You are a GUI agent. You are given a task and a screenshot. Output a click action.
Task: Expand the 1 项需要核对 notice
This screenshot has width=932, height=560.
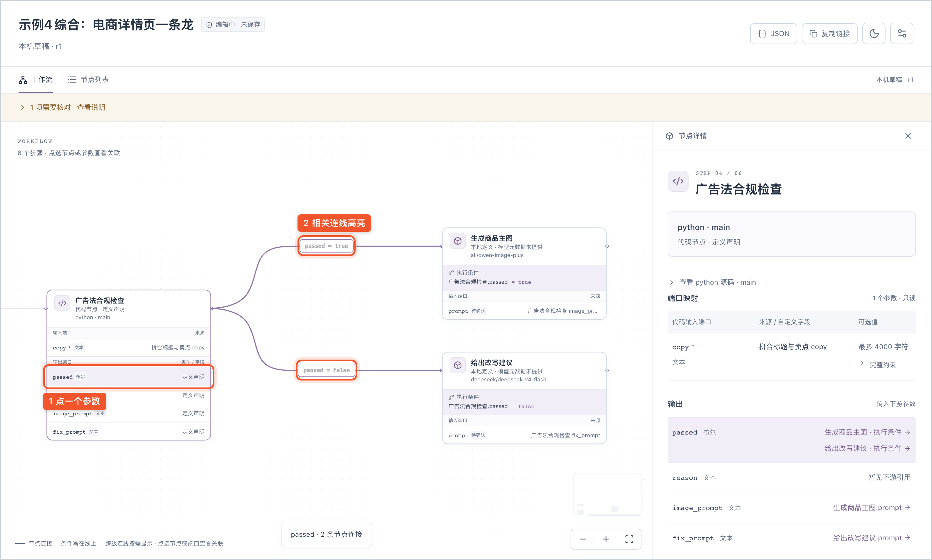pos(63,107)
